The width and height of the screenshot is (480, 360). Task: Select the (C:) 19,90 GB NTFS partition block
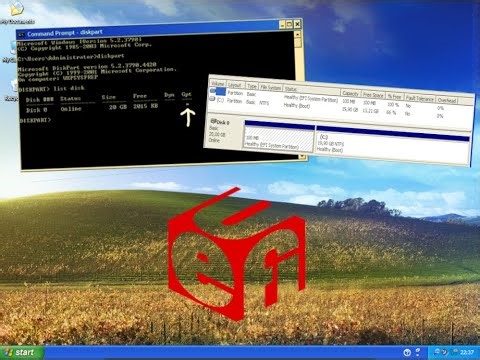(x=393, y=144)
